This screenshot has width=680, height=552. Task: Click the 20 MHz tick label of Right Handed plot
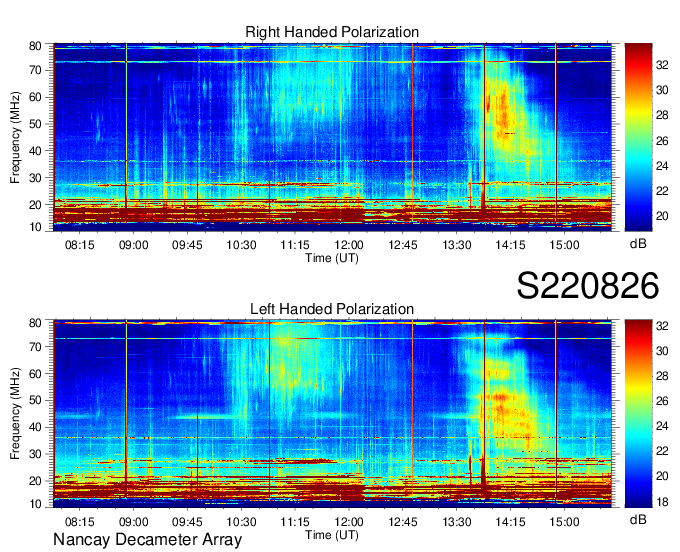tap(35, 205)
